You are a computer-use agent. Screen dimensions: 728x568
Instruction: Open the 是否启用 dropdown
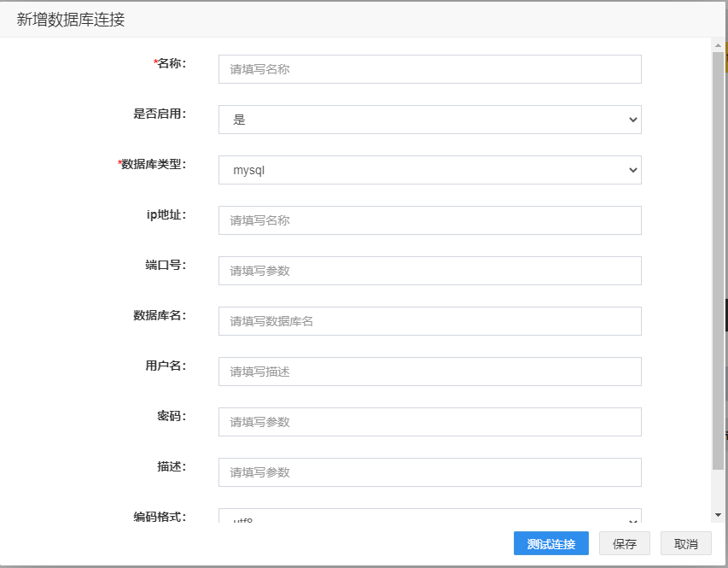(x=430, y=120)
